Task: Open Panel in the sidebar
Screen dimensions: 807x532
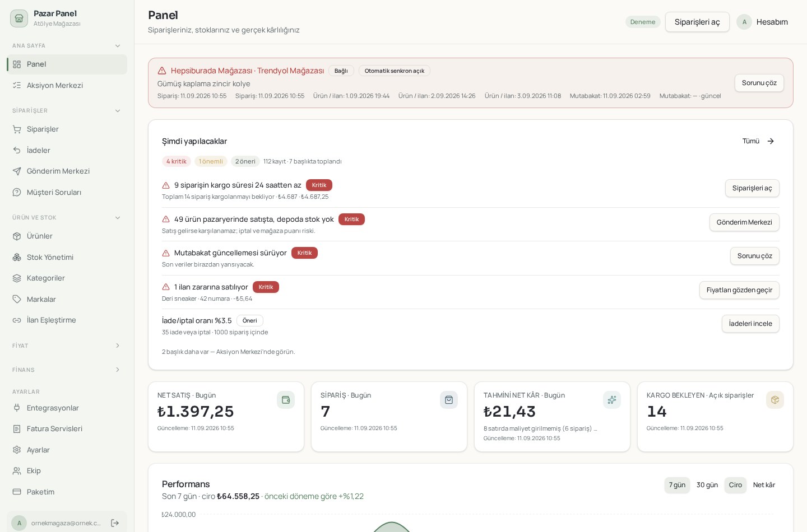Action: tap(67, 64)
